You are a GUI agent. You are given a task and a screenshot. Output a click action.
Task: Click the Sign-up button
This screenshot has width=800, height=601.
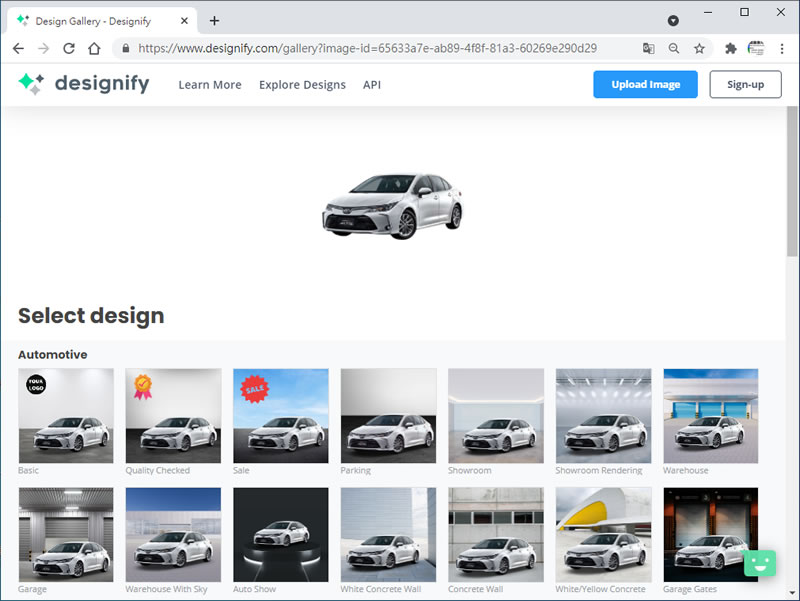745,85
